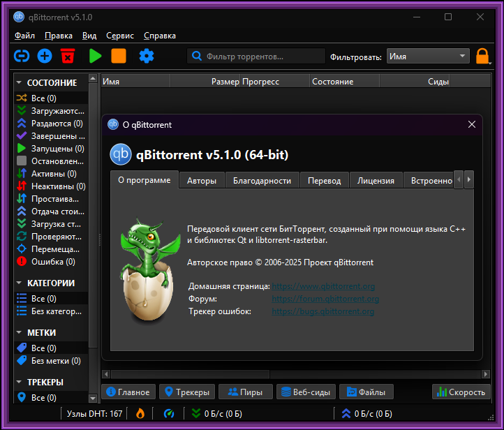Image resolution: width=504 pixels, height=430 pixels.
Task: Click the Веб-сиды bottom tab button
Action: point(306,392)
